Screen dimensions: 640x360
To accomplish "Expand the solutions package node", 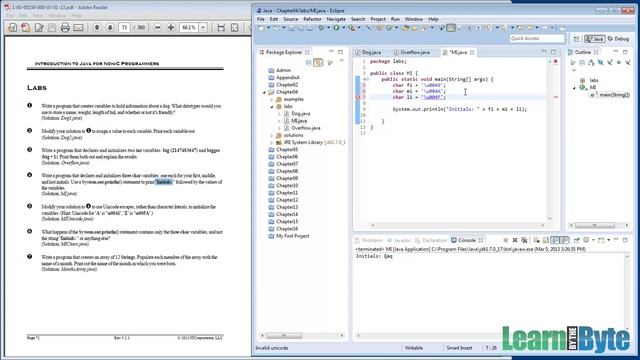I will [x=272, y=136].
